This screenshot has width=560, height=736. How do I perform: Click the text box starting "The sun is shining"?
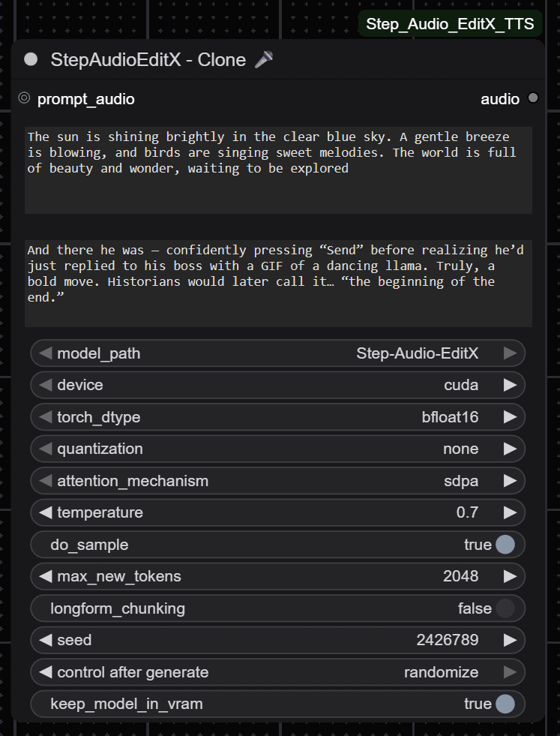[278, 170]
